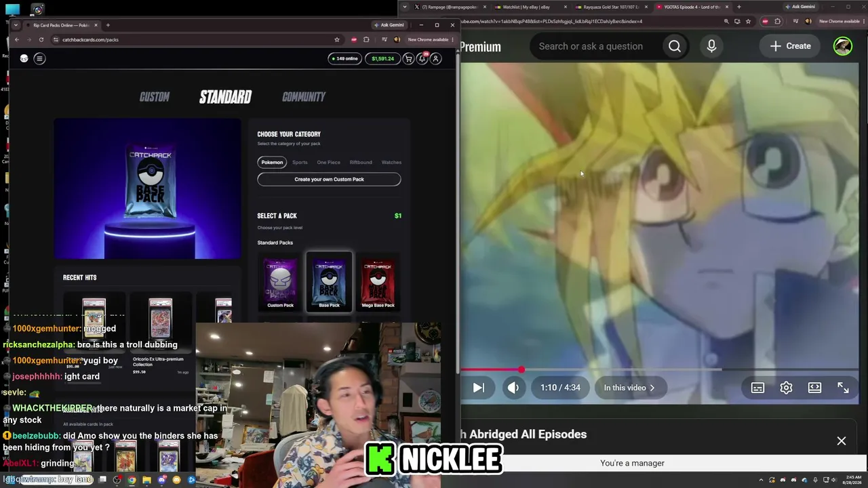Click the YouTube Create button
Screen dimensions: 868x488
coord(791,46)
